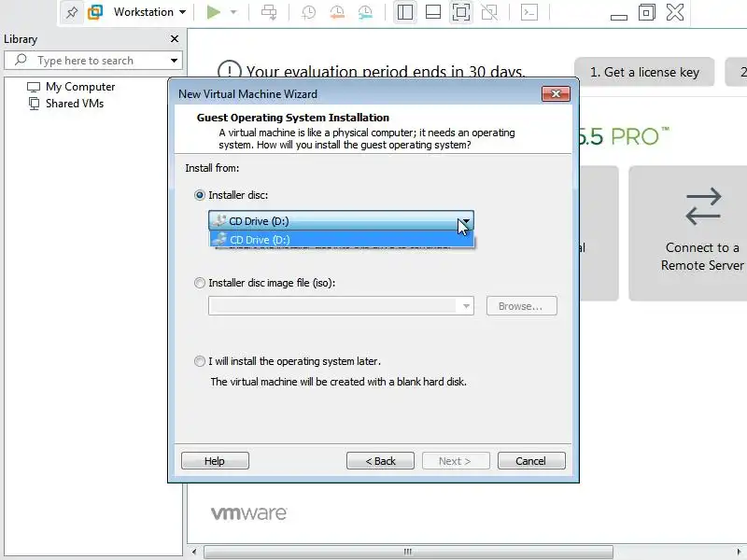Collapse the CD Drive (D:) combo box arrow
The image size is (747, 560).
click(465, 221)
